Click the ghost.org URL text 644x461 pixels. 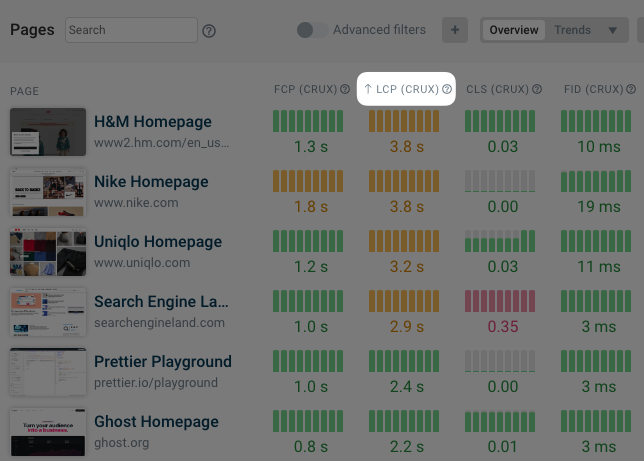tap(122, 443)
